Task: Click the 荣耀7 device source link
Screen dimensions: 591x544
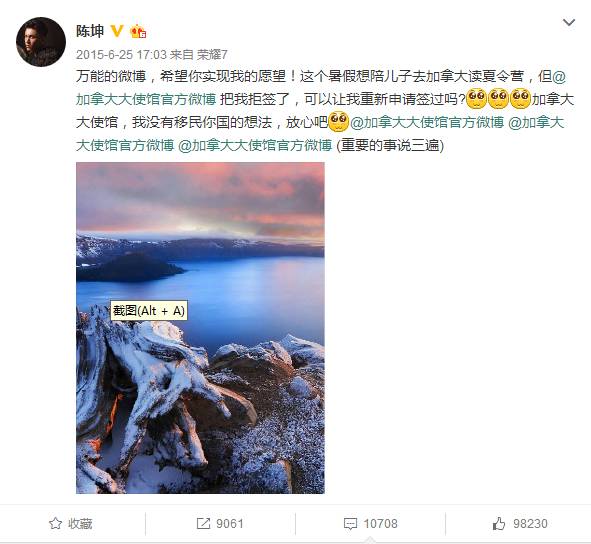Action: click(212, 55)
